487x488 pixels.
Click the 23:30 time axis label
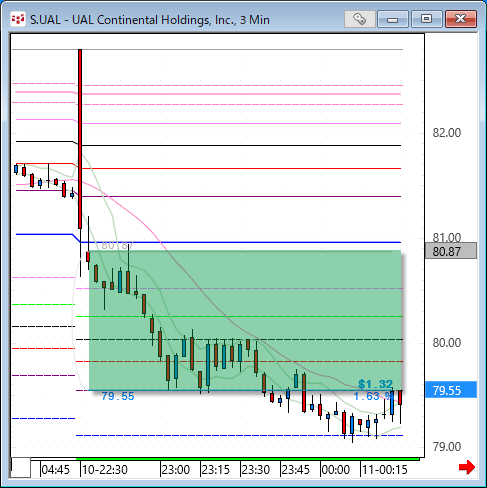[256, 470]
